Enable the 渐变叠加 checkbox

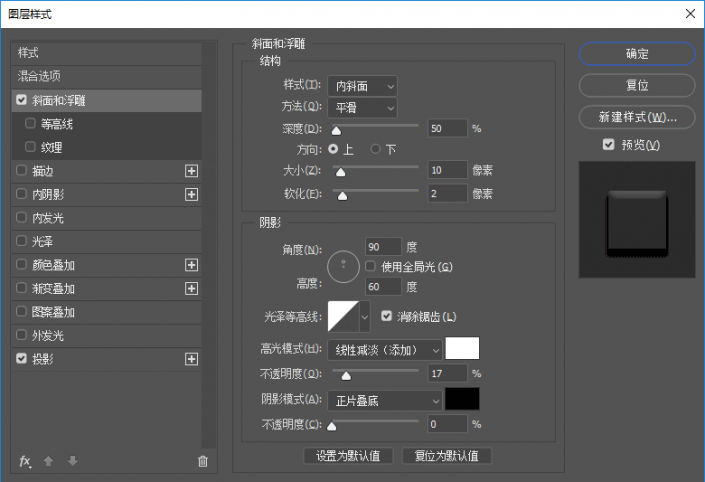[21, 288]
